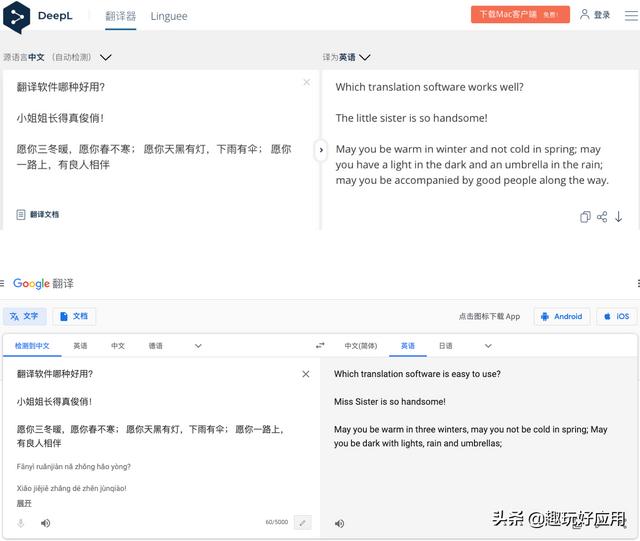Viewport: 640px width, 541px height.
Task: Expand DeepL source language dropdown
Action: 106,57
